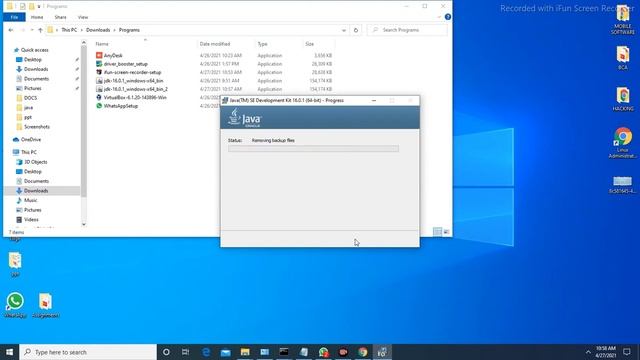
Task: Open Documents under Quick access
Action: point(36,79)
